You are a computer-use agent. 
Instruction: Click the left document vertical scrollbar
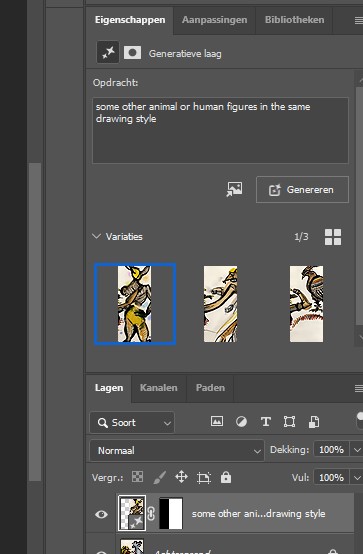pos(35,322)
